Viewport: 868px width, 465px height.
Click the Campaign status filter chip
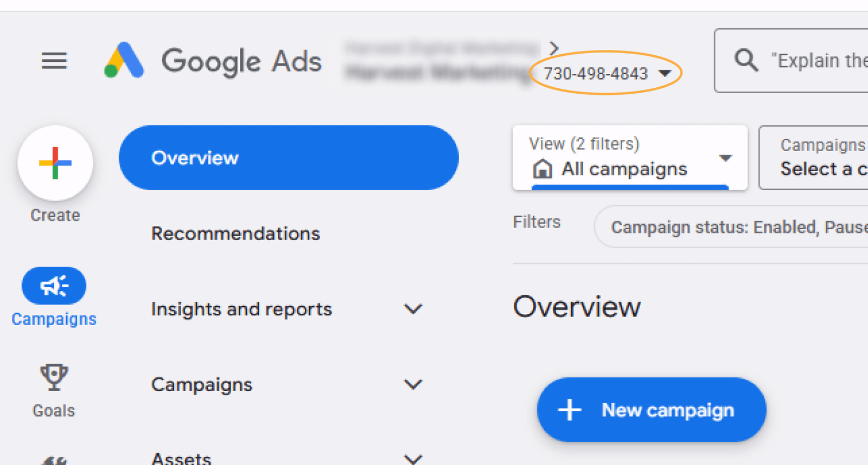coord(732,227)
